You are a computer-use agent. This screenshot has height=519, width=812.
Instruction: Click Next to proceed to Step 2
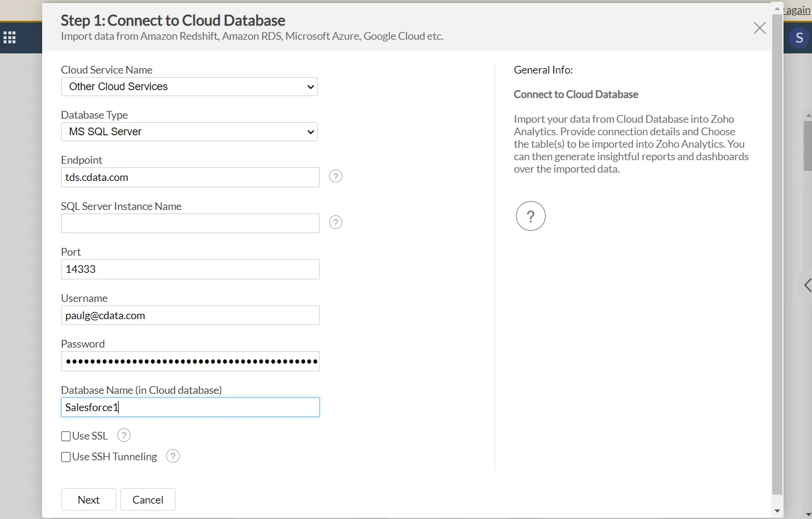point(88,499)
